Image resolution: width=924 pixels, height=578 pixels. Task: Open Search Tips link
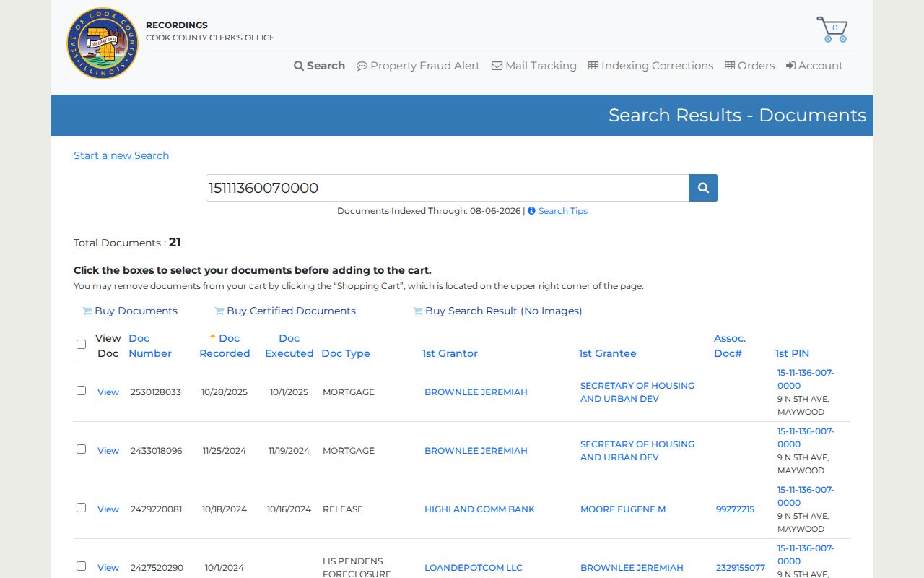pos(563,211)
